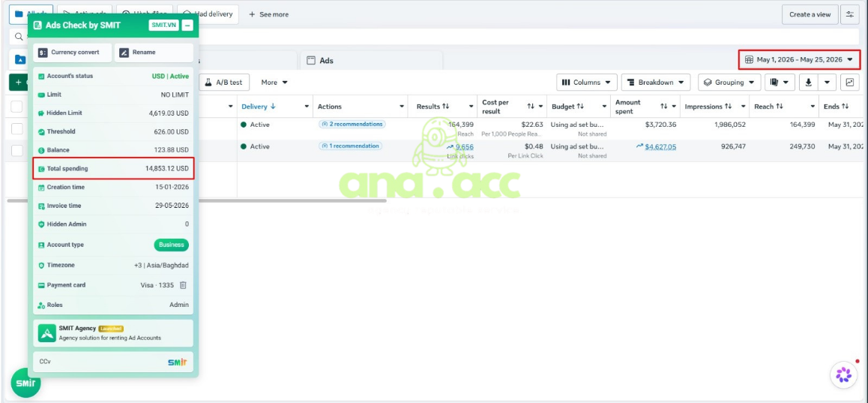Click the Timezone shield icon
Screen dimensions: 868x403
click(41, 266)
